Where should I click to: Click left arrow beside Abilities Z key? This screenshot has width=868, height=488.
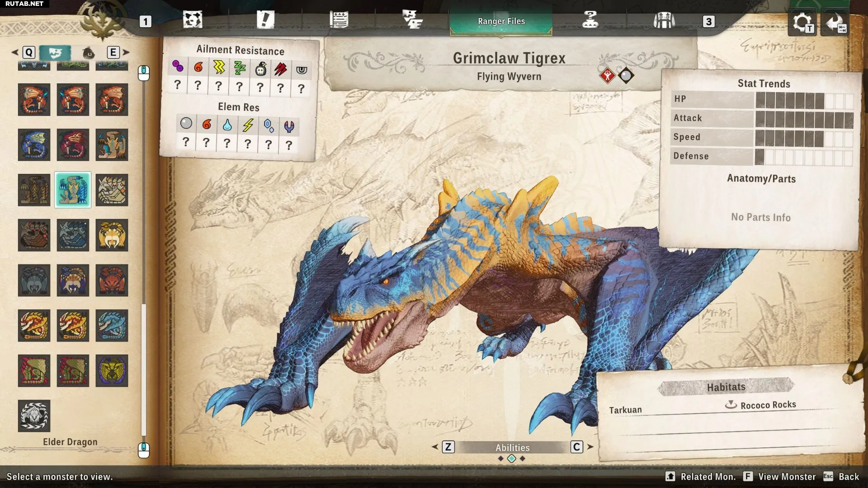pos(435,447)
